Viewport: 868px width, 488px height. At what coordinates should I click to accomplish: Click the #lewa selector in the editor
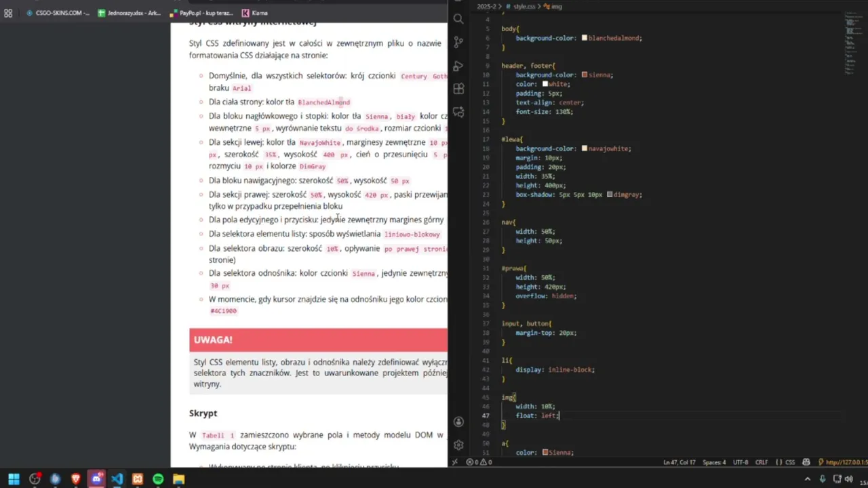click(x=511, y=139)
